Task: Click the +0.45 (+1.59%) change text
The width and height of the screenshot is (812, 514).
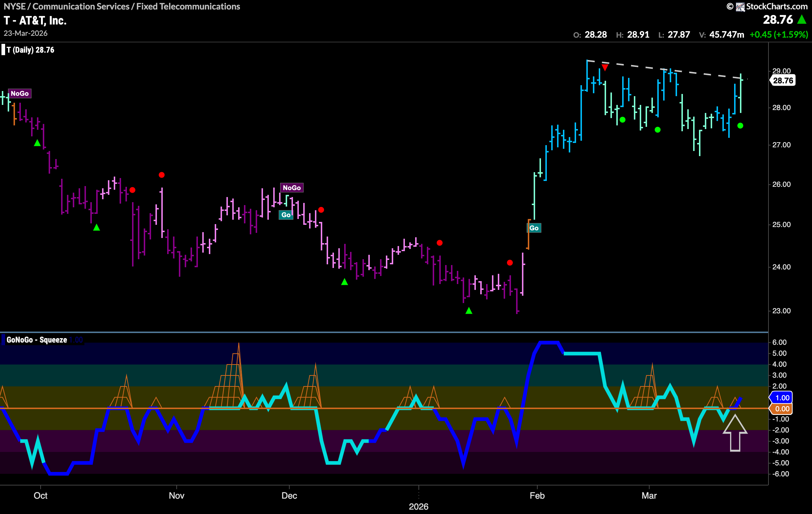Action: click(x=779, y=35)
